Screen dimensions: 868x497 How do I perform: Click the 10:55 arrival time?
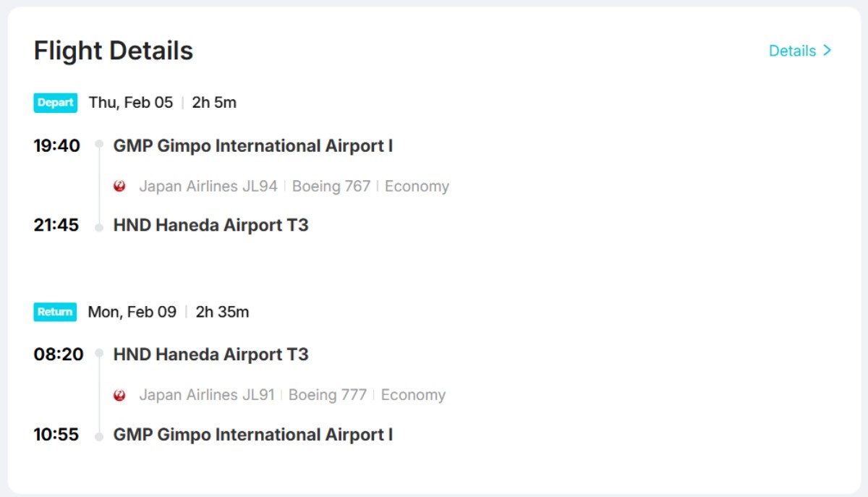[x=56, y=435]
